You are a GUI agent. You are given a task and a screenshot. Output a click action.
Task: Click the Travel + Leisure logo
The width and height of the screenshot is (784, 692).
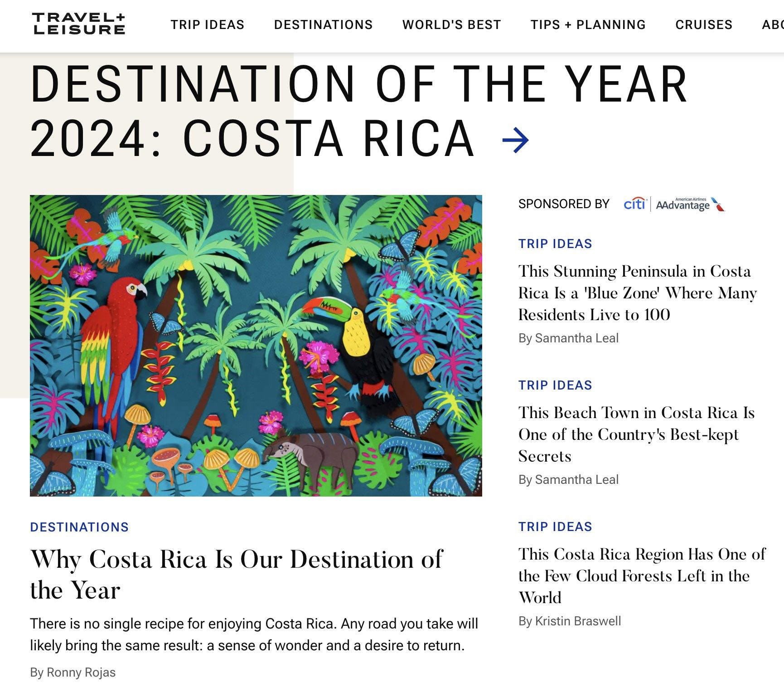(x=79, y=24)
